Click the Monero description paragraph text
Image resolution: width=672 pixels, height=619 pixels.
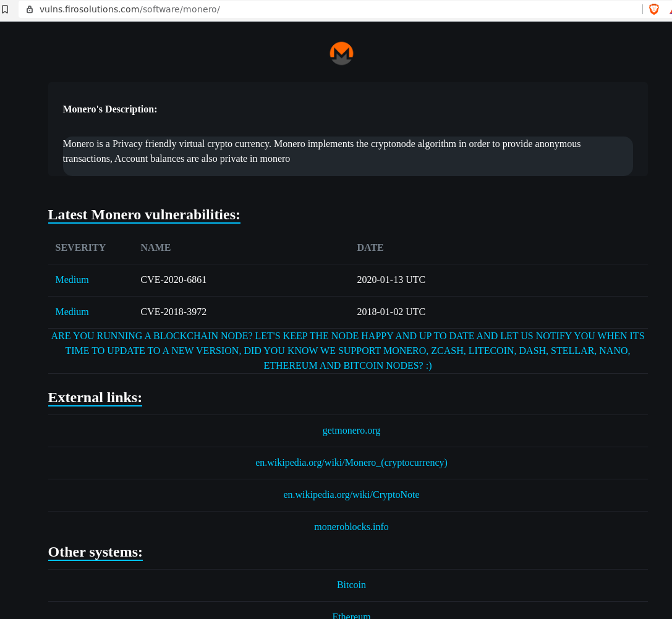coord(321,151)
